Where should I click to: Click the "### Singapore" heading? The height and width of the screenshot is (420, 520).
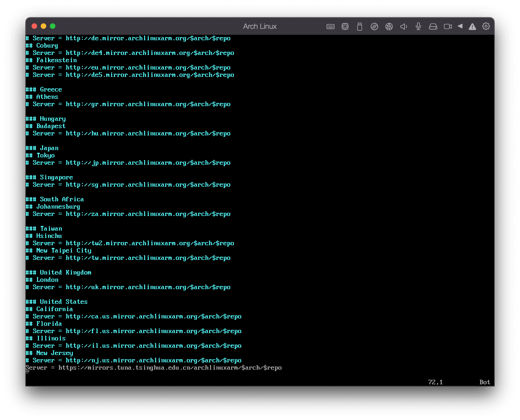coord(49,177)
